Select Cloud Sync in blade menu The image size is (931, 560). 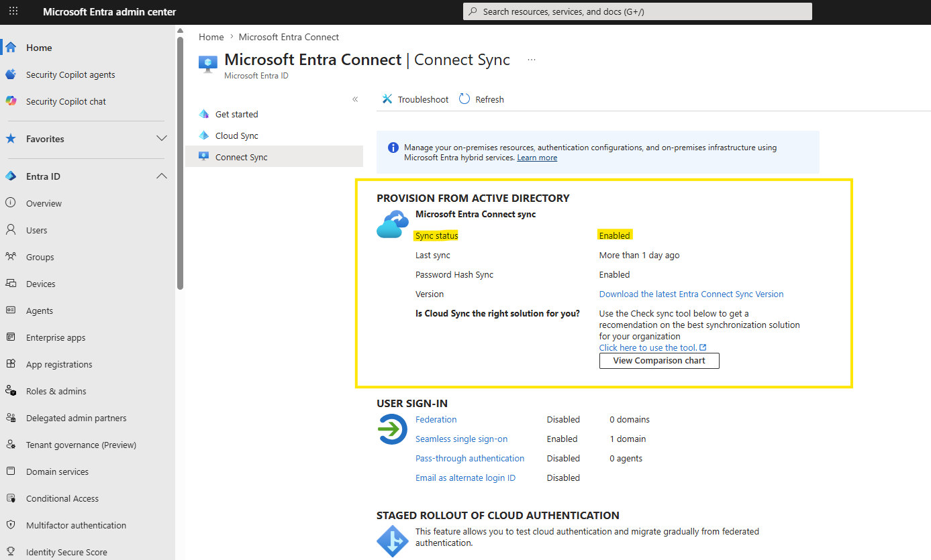coord(237,135)
